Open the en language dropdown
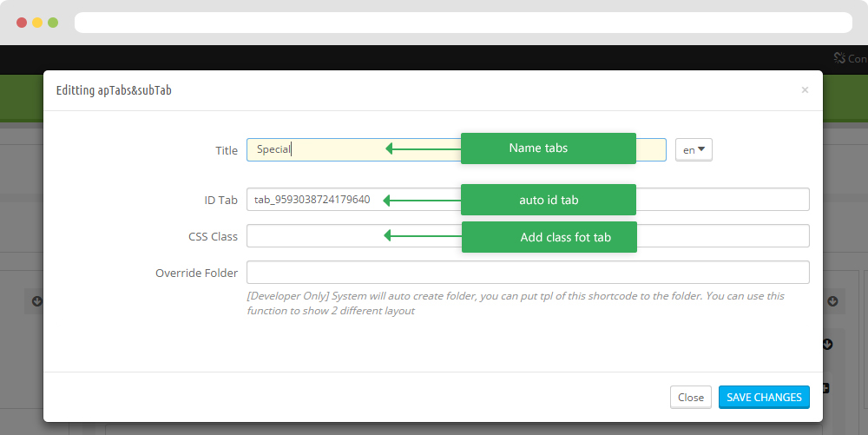Screen dimensions: 868x435 coord(694,150)
